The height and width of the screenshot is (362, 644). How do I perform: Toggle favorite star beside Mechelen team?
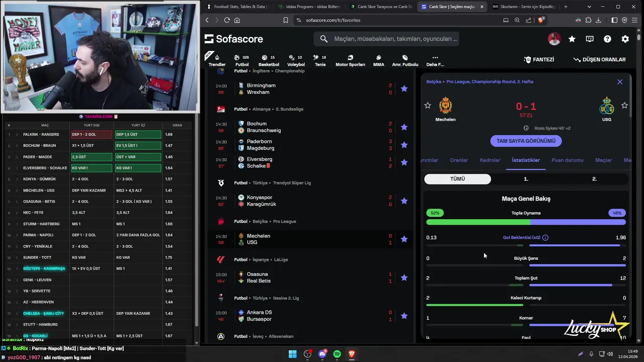pyautogui.click(x=428, y=105)
